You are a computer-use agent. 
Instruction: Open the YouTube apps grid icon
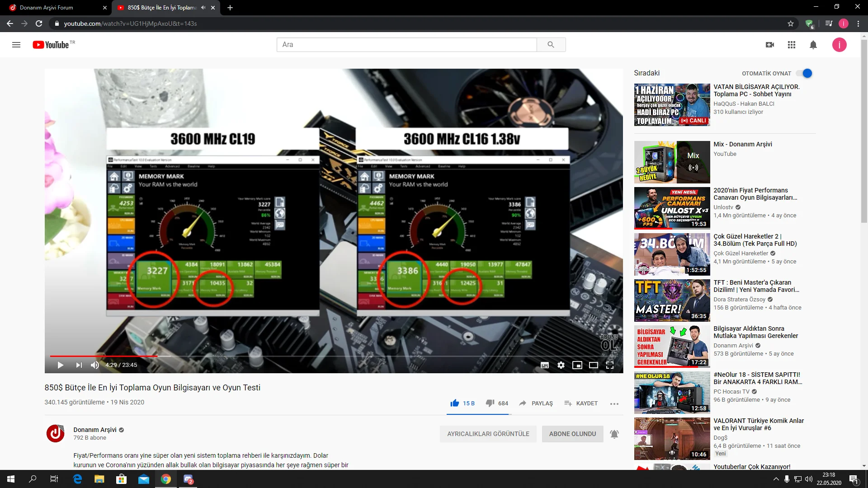point(792,45)
